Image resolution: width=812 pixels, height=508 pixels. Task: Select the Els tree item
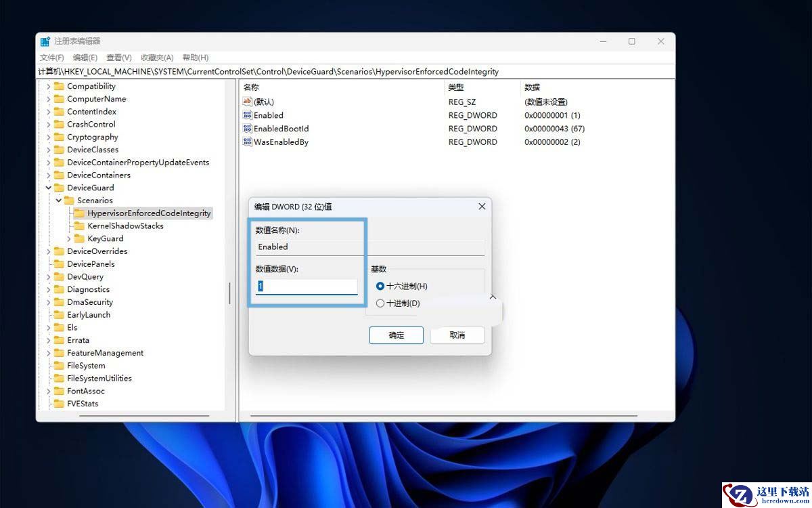point(72,328)
